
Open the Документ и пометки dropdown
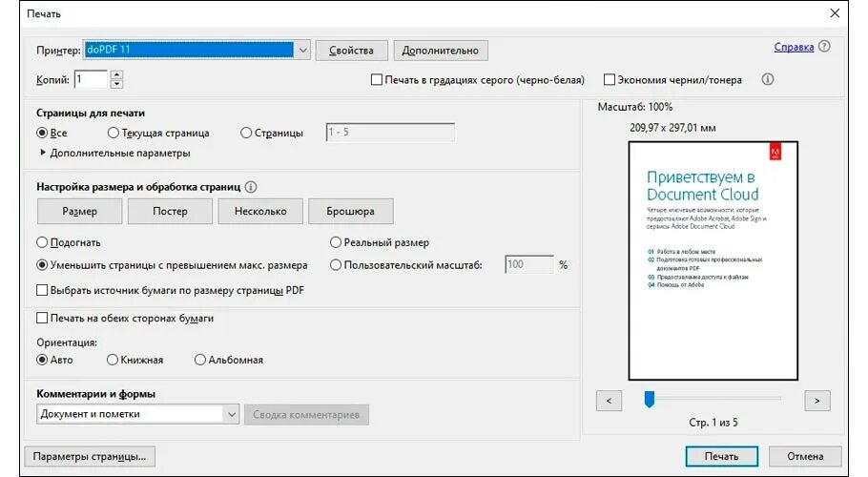point(232,414)
